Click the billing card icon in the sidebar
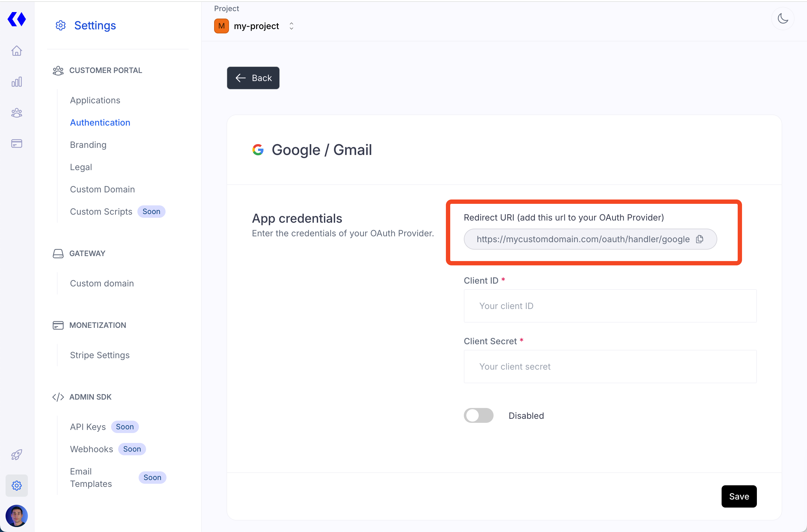The width and height of the screenshot is (807, 532). (16, 143)
